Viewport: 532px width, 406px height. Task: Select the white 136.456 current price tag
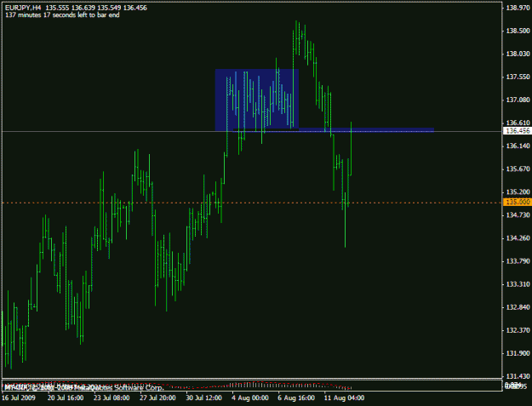(518, 131)
